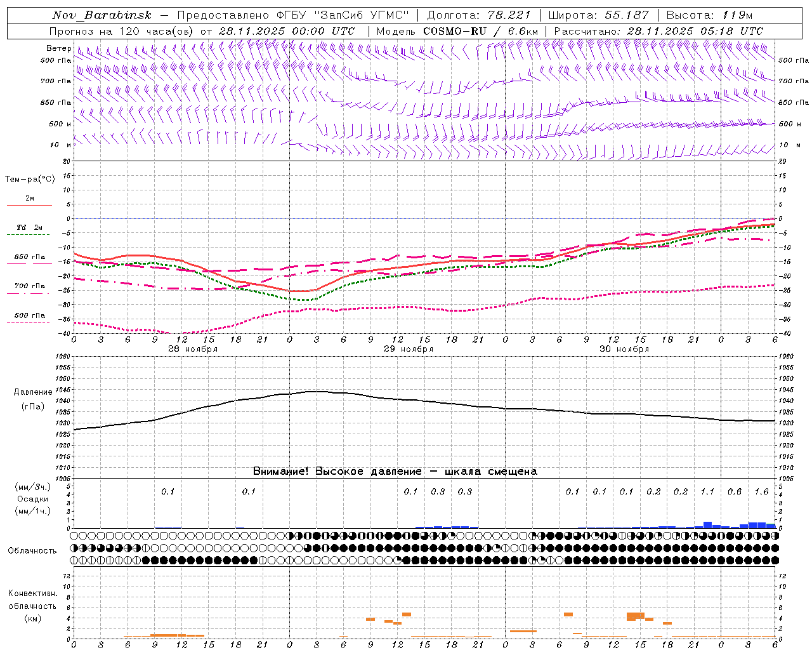The width and height of the screenshot is (812, 650).
Task: Click the (км) unit label under convective cloudiness
Action: 32,618
